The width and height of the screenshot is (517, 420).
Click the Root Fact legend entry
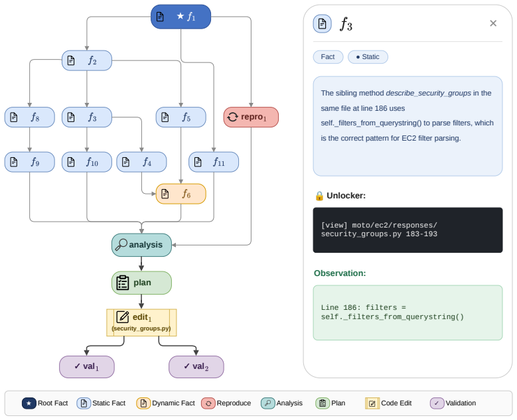pos(45,403)
